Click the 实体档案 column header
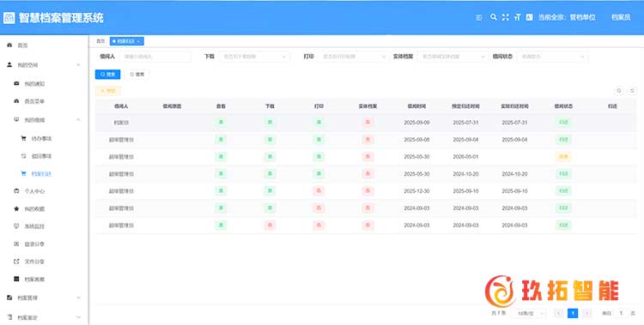The height and width of the screenshot is (325, 644). (368, 105)
